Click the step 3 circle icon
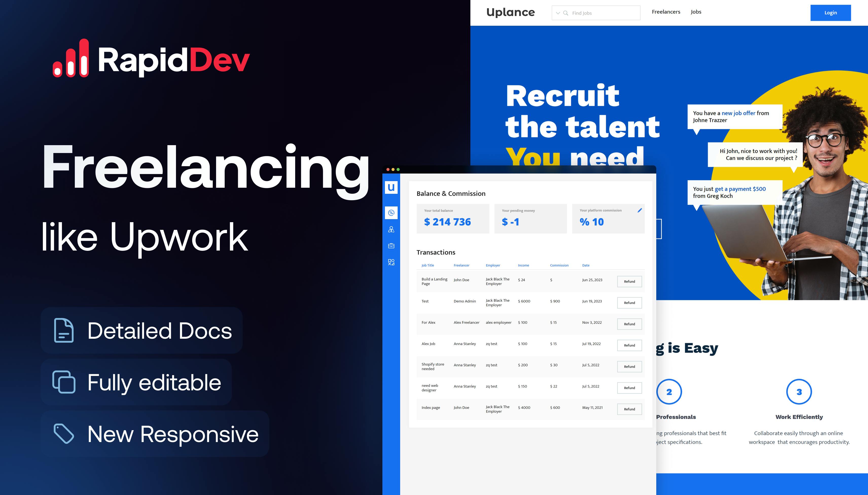The image size is (868, 495). point(799,392)
